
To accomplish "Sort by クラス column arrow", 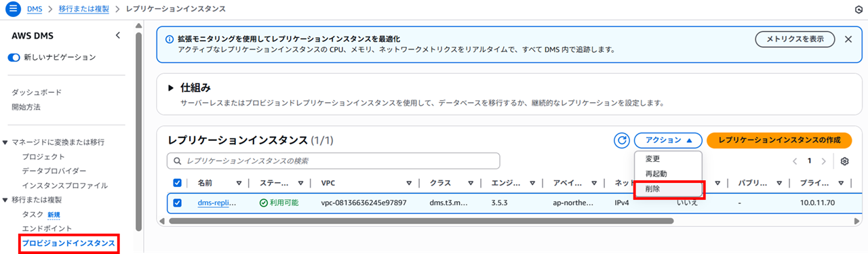I will click(x=470, y=183).
